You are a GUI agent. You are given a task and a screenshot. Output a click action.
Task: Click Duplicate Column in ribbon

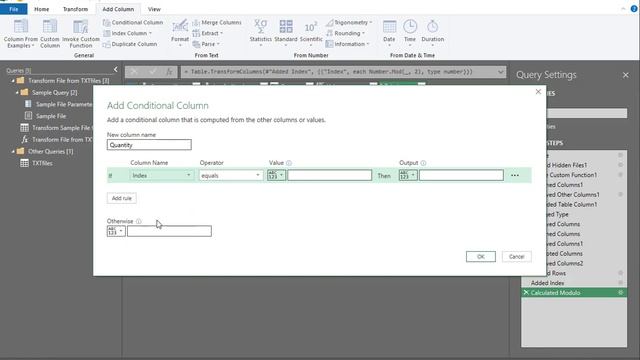coord(130,44)
